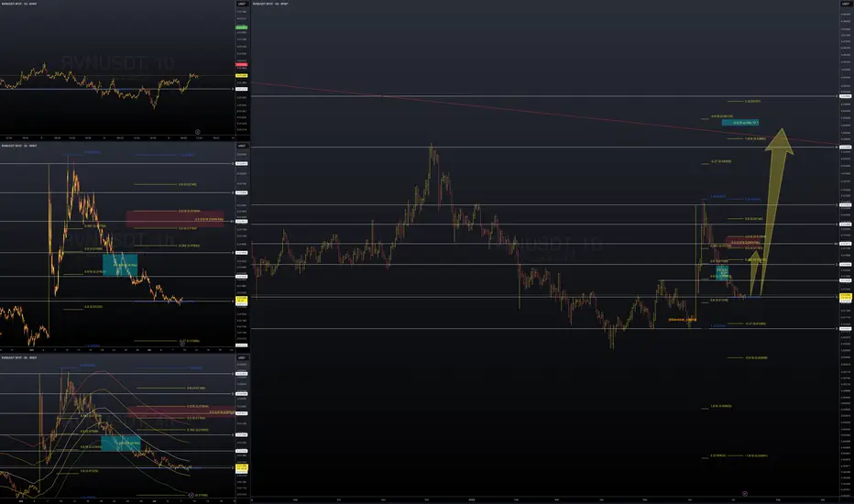The height and width of the screenshot is (504, 854).
Task: Select red rectangle zone in main 1D chart
Action: (x=743, y=242)
